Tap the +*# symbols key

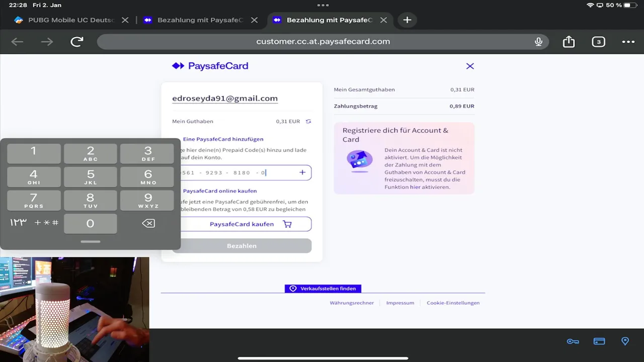click(46, 223)
